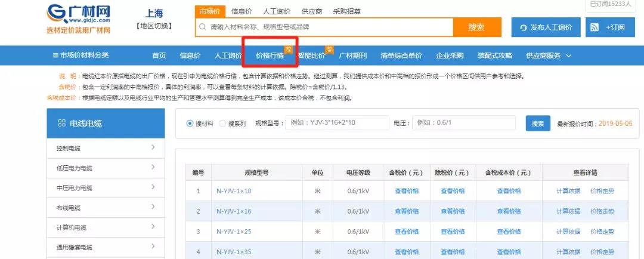644x259 pixels.
Task: Click the search magnifier icon in search box
Action: (202, 27)
